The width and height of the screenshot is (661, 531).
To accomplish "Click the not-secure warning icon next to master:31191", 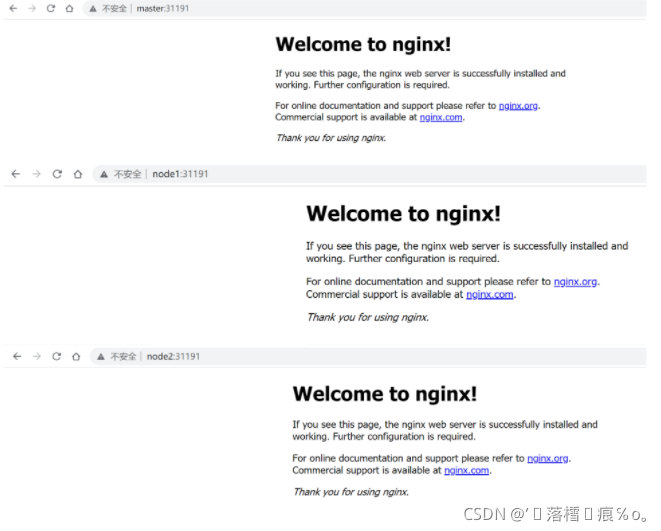I will [93, 9].
